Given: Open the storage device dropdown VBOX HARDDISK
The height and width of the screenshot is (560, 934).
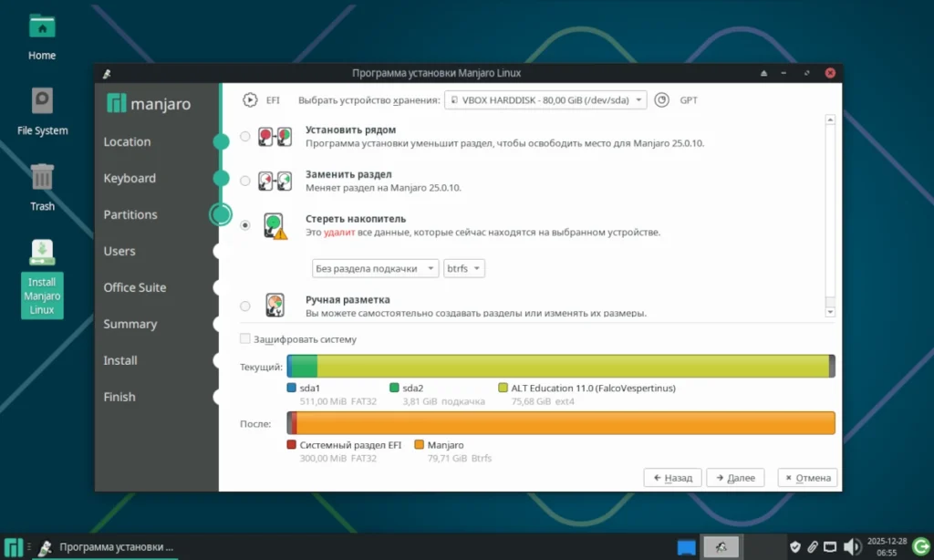Looking at the screenshot, I should click(x=545, y=100).
